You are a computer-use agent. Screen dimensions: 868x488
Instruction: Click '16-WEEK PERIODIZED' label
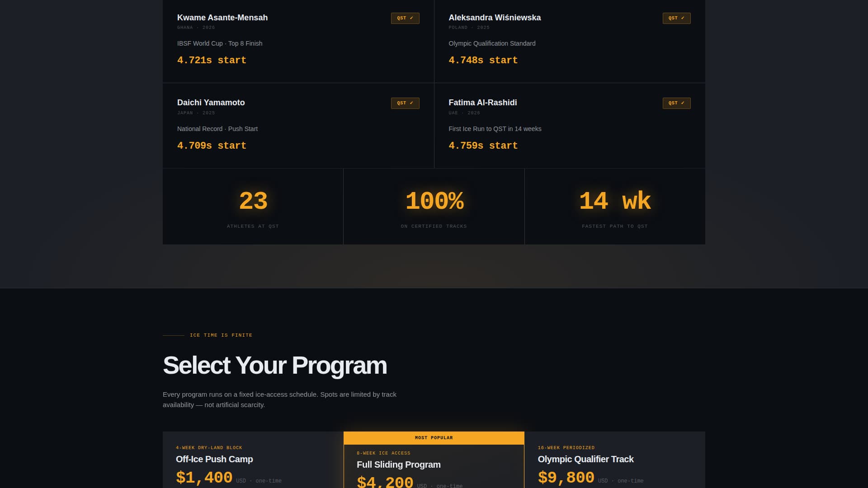tap(566, 448)
